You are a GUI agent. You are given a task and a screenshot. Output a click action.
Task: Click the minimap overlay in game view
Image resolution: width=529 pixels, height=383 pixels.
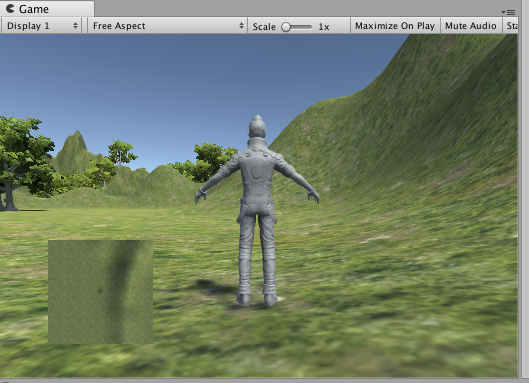coord(100,292)
